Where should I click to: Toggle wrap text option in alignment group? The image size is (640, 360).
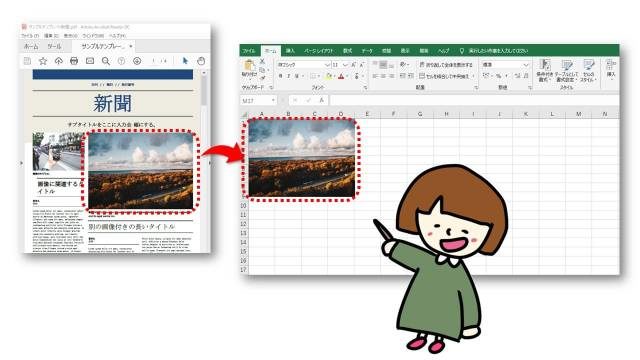click(x=446, y=65)
